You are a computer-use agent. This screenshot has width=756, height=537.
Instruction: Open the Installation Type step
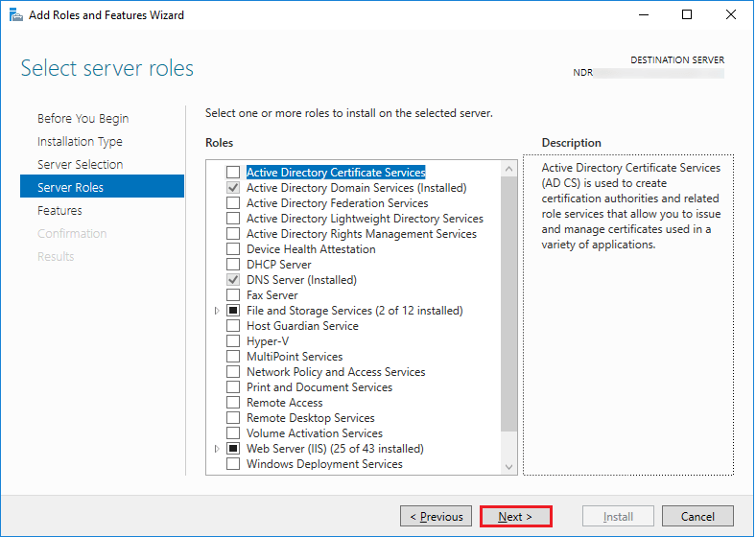click(80, 142)
